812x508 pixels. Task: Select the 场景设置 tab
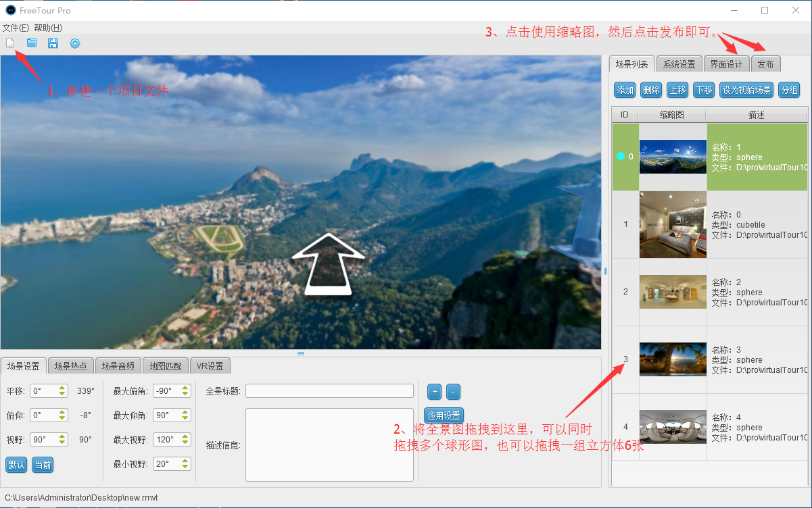click(24, 366)
